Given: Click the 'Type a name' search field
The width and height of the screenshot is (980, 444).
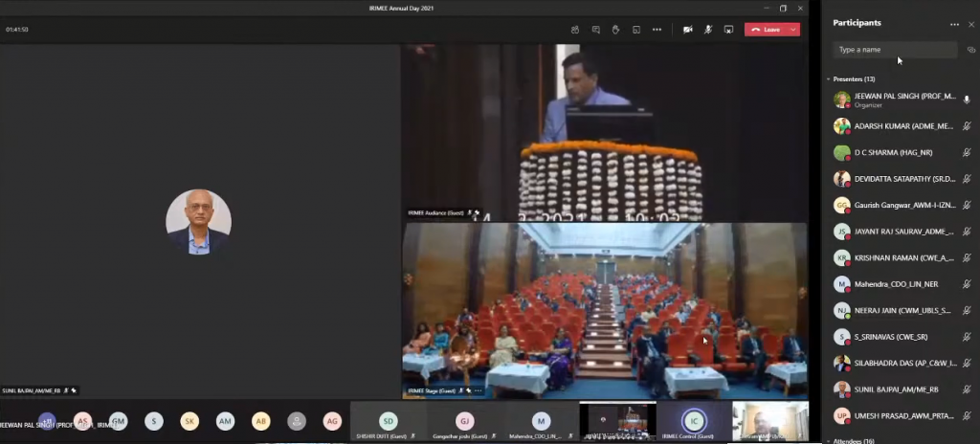Looking at the screenshot, I should pos(895,50).
